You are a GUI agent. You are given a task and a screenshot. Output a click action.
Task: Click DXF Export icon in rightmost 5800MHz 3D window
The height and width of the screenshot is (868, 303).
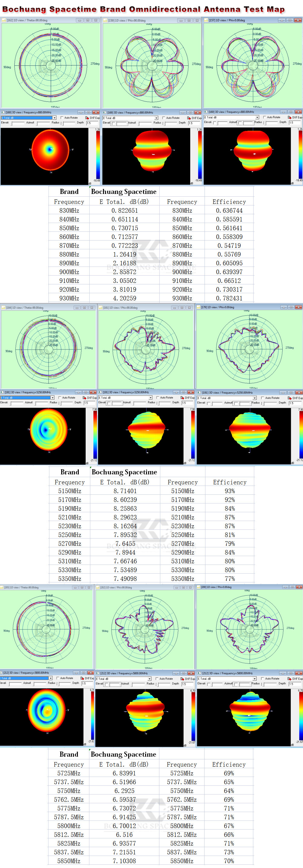tap(289, 678)
